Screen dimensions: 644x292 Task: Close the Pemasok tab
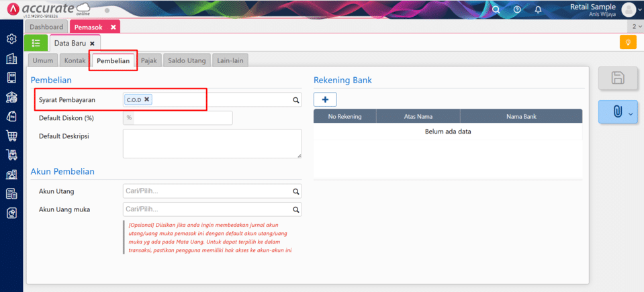point(113,27)
